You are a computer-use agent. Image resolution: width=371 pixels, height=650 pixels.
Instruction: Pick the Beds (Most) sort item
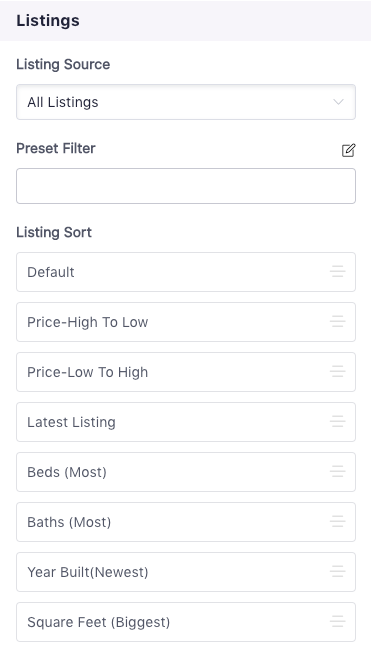pyautogui.click(x=186, y=472)
